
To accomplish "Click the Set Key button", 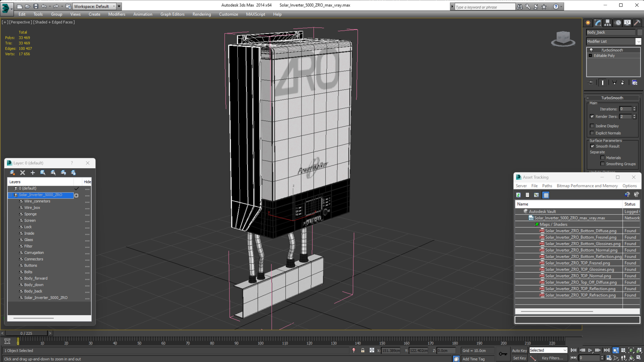I will 519,358.
